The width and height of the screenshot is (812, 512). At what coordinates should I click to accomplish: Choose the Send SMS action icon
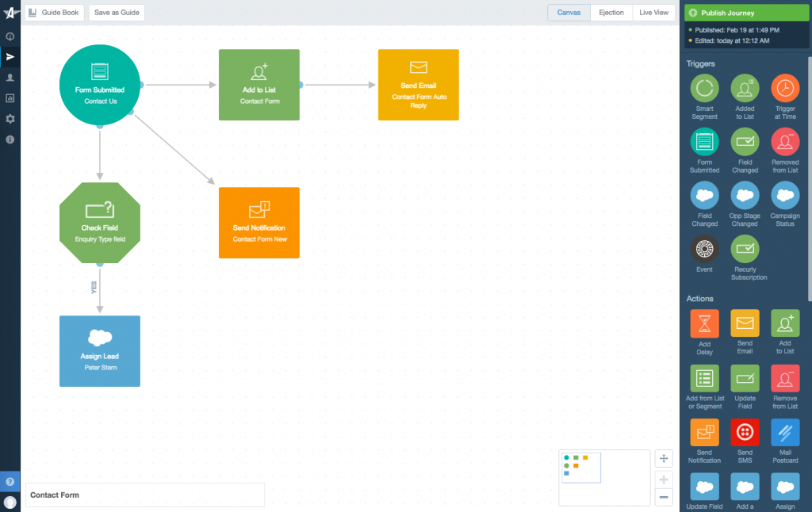pos(745,434)
